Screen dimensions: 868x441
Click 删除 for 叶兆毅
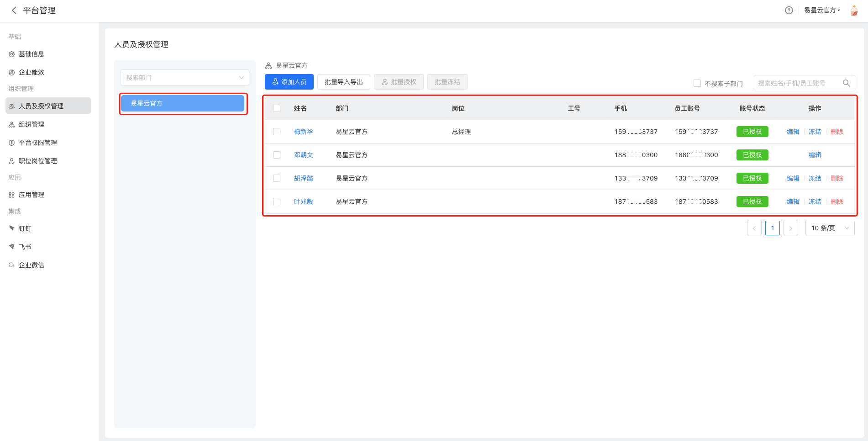pyautogui.click(x=837, y=202)
